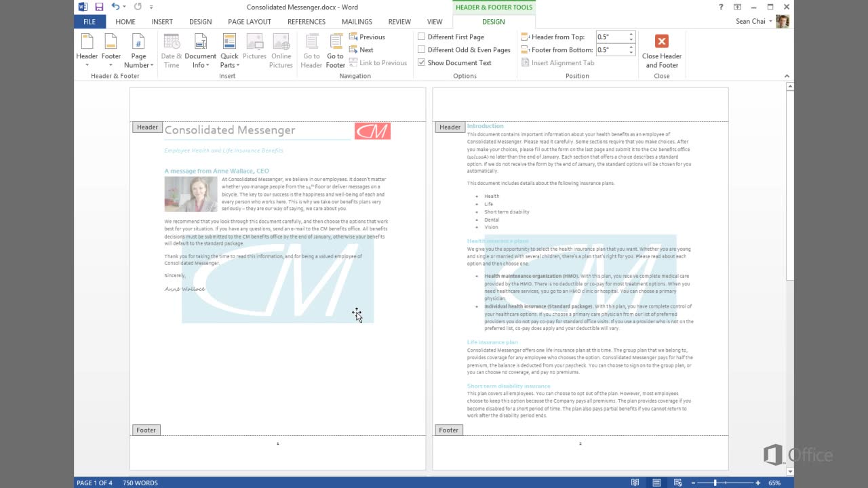This screenshot has height=488, width=868.
Task: Click "Introduction" heading on page two
Action: [485, 126]
